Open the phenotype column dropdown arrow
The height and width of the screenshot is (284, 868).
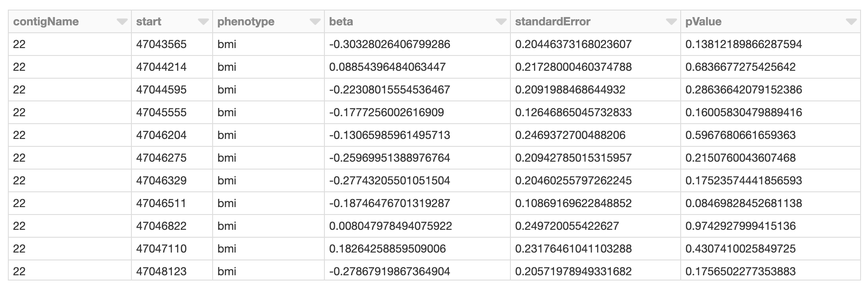tap(315, 22)
